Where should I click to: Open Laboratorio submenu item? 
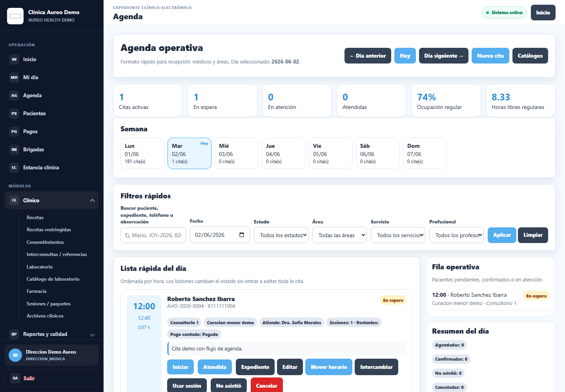pyautogui.click(x=40, y=267)
